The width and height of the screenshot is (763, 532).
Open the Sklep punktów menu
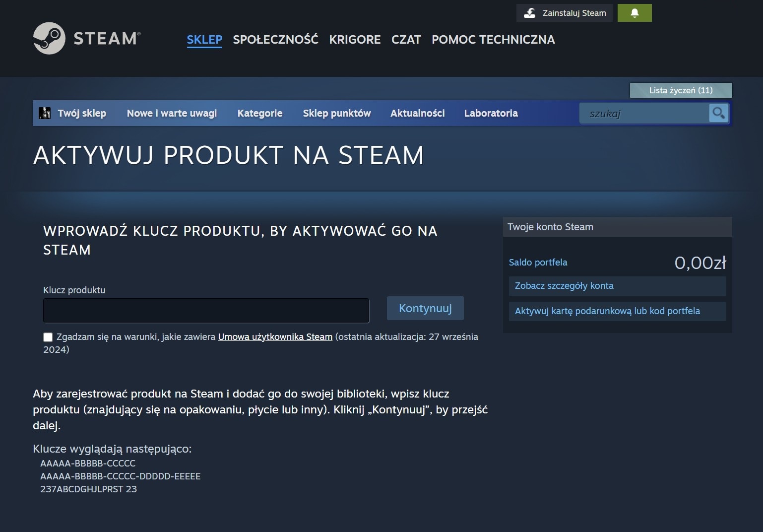pos(336,113)
